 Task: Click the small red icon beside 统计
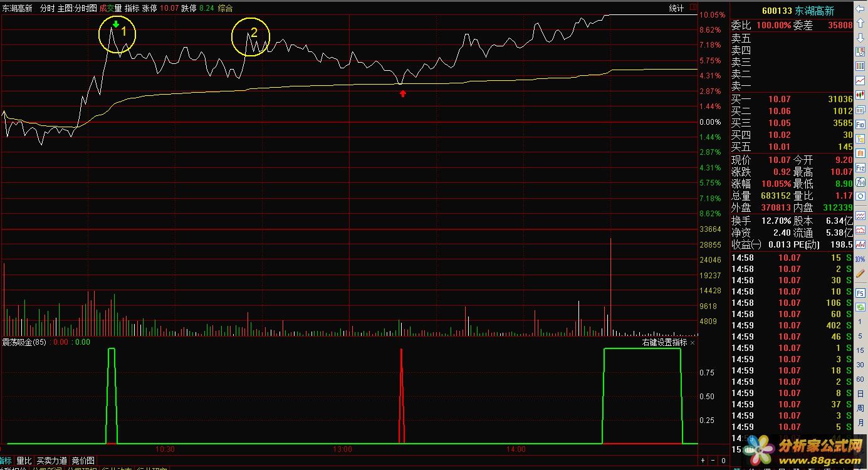(693, 8)
